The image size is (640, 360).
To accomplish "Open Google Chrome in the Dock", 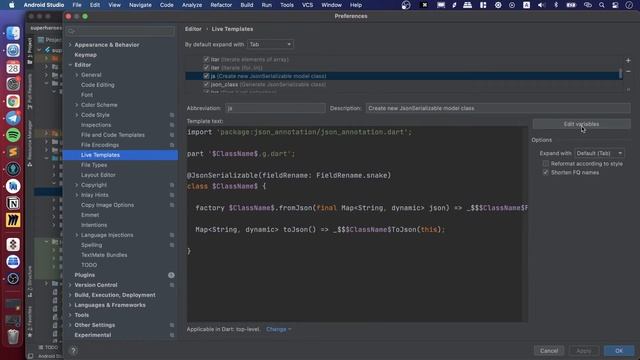I will (x=13, y=101).
